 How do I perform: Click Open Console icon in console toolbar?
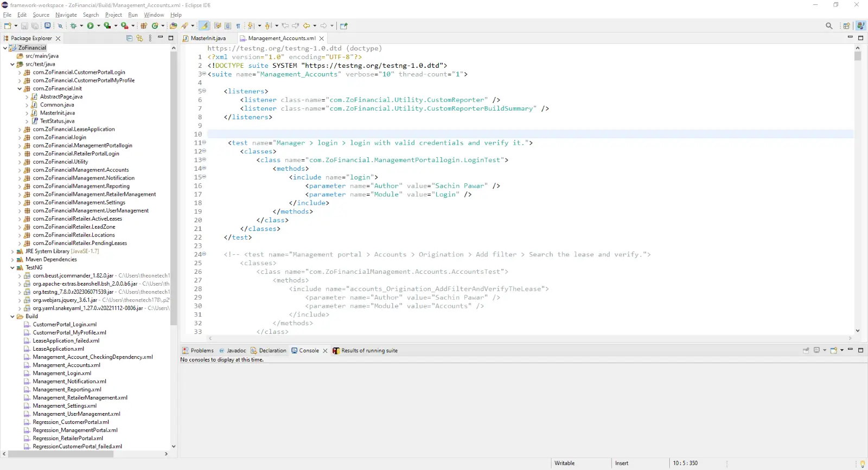click(834, 350)
